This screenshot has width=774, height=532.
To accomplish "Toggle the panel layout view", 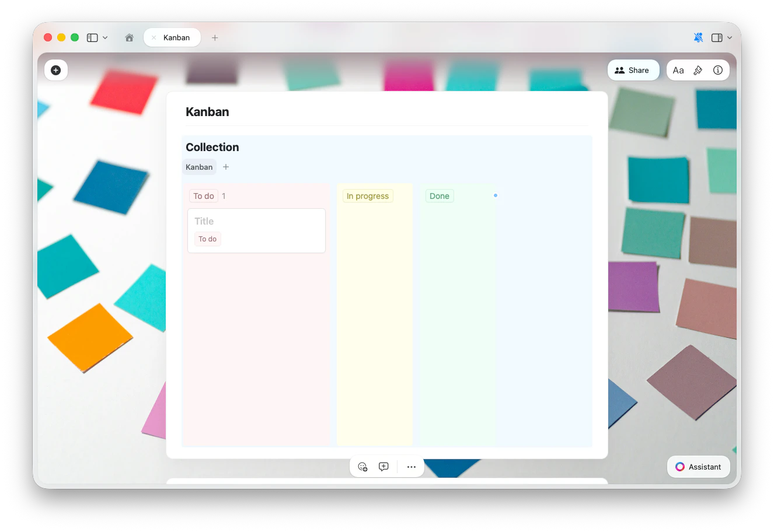I will tap(717, 37).
